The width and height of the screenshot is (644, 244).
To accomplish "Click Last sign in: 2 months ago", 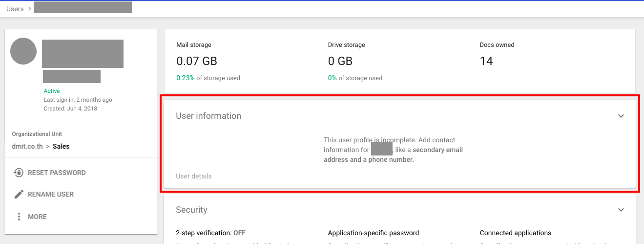I will 78,100.
